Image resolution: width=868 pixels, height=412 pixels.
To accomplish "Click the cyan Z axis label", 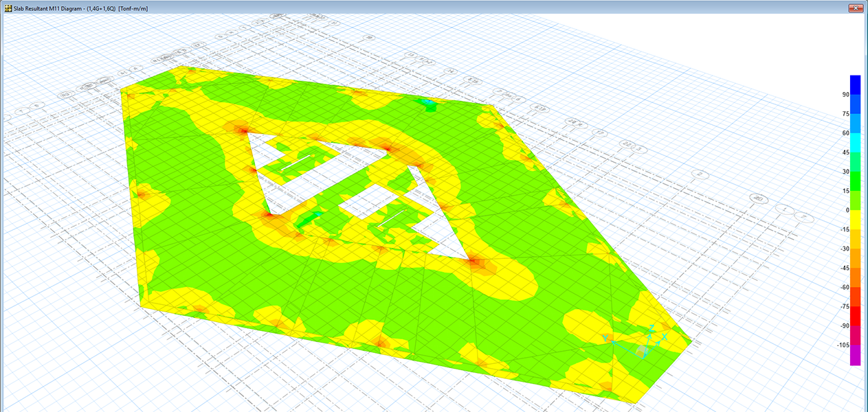I will coord(651,328).
